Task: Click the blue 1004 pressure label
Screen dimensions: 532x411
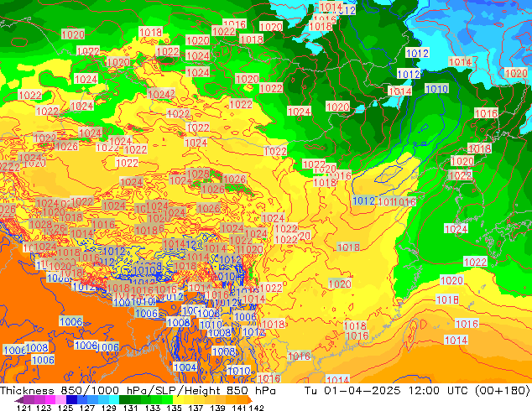Action: 185,367
